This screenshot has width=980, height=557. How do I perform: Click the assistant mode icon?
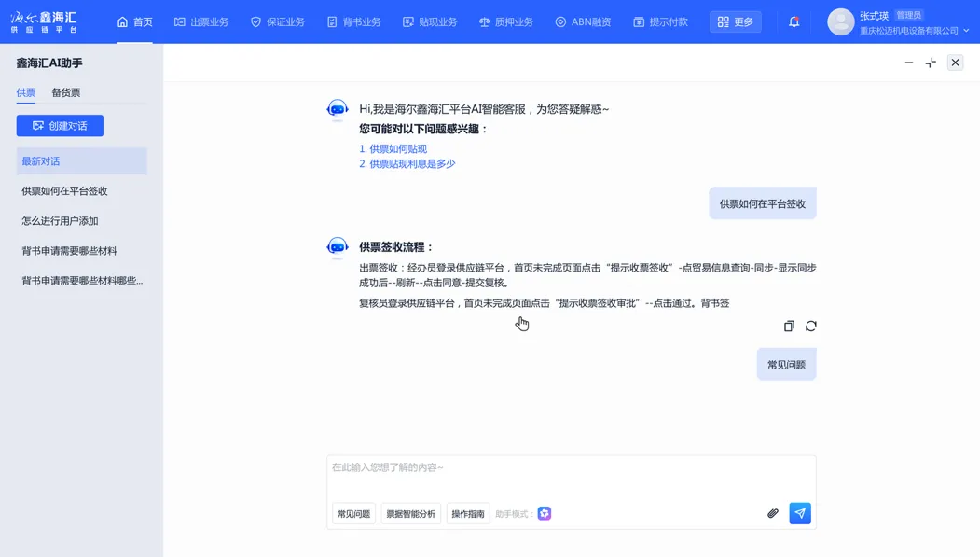(545, 514)
